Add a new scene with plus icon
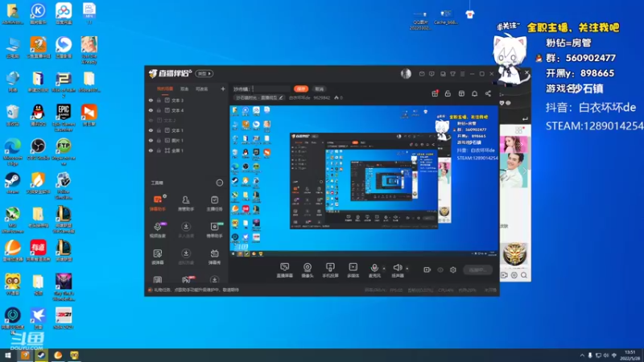This screenshot has height=362, width=644. pyautogui.click(x=223, y=88)
